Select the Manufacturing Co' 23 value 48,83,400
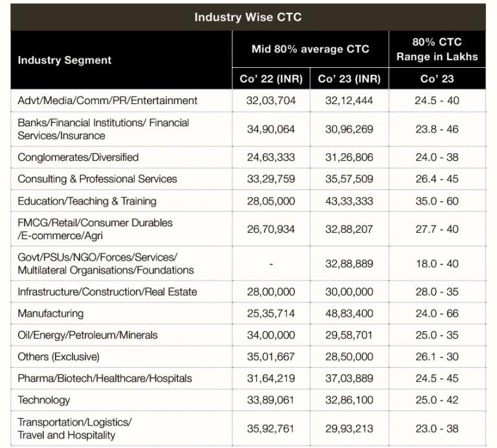 [349, 314]
